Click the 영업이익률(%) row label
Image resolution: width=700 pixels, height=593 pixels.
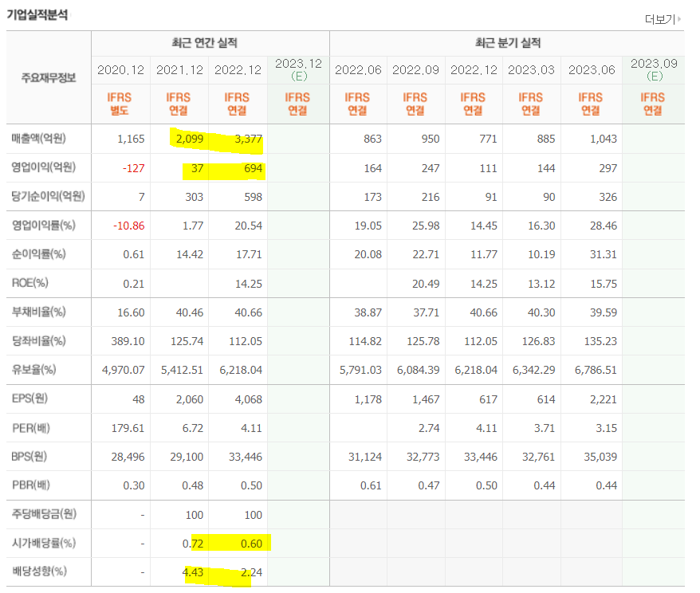(44, 226)
